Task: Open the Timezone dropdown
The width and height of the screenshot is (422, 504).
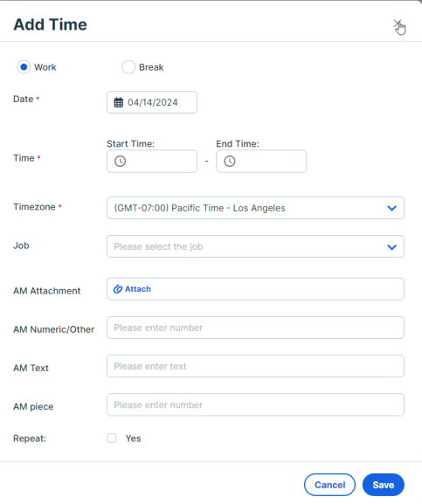Action: tap(255, 208)
